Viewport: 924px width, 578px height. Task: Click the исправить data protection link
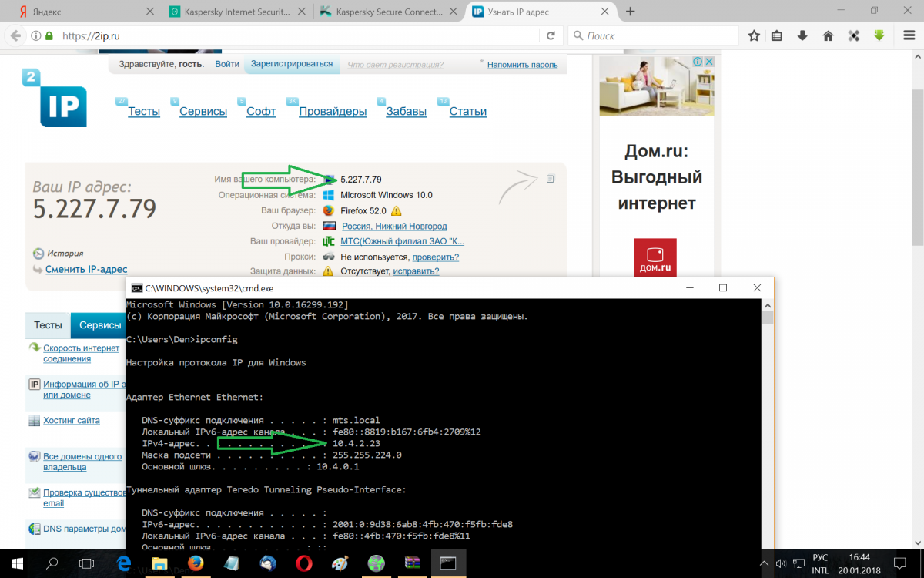pyautogui.click(x=416, y=271)
